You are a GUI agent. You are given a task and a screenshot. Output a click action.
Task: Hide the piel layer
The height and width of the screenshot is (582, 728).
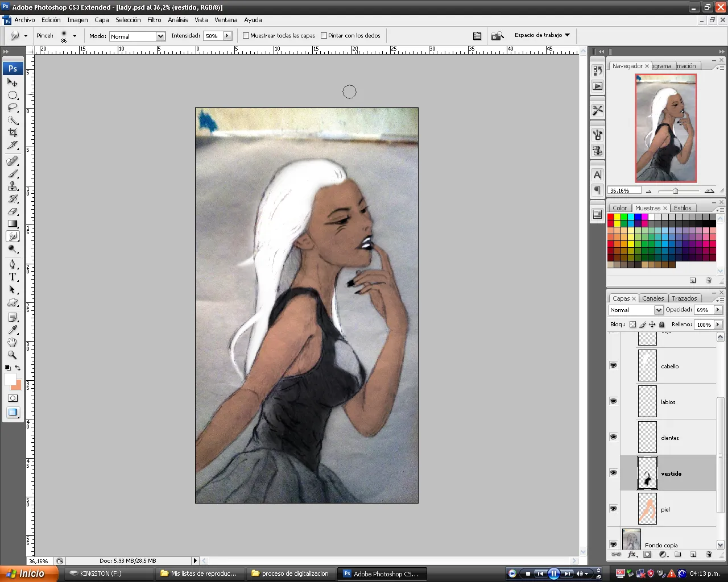coord(613,509)
